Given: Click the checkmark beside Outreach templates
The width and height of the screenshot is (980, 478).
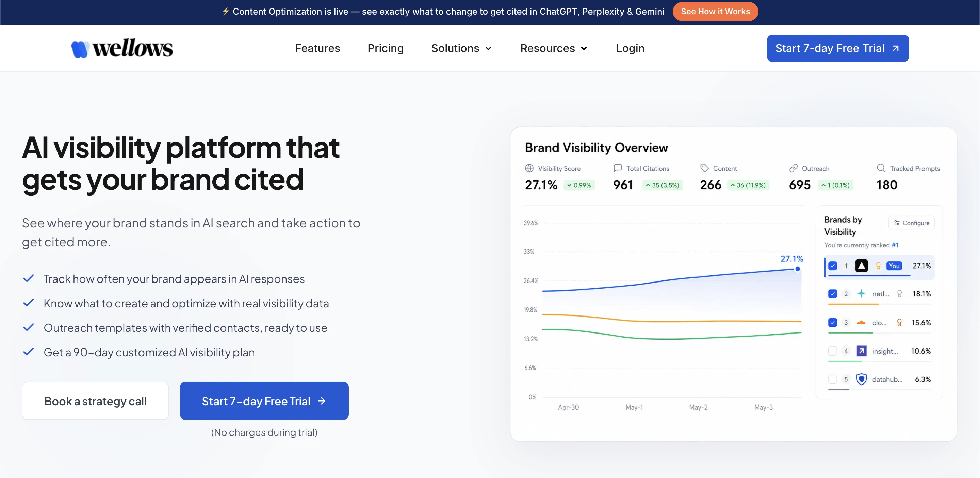Looking at the screenshot, I should pos(29,327).
